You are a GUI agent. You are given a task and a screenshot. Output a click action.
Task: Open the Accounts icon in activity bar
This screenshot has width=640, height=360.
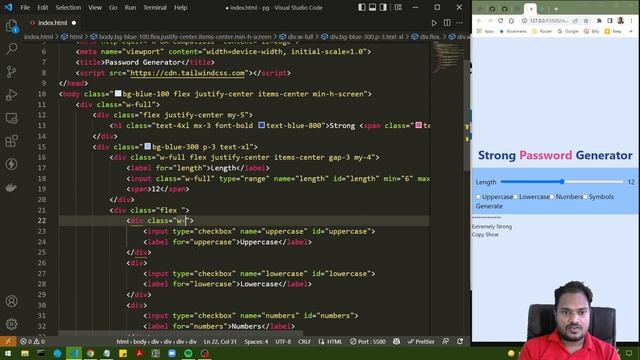coord(11,301)
